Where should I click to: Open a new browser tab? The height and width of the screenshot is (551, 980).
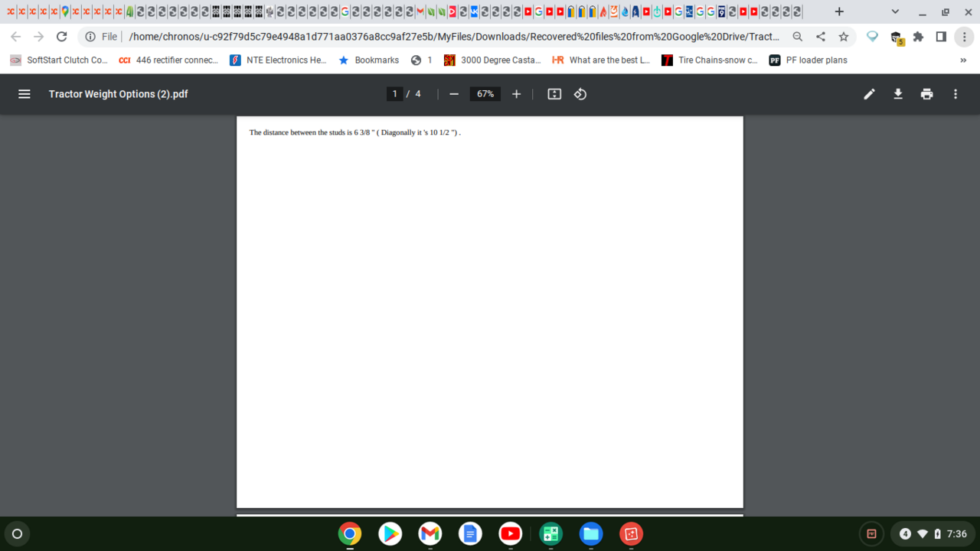pos(839,12)
